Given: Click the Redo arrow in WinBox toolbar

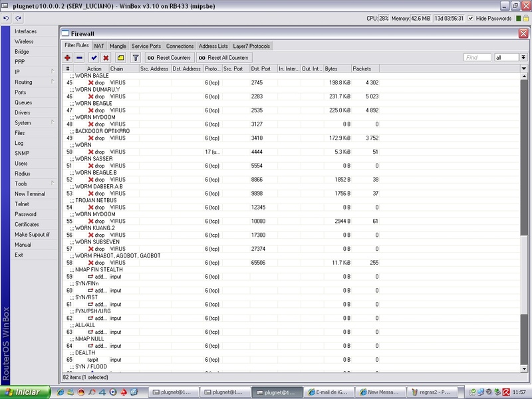Looking at the screenshot, I should [18, 18].
